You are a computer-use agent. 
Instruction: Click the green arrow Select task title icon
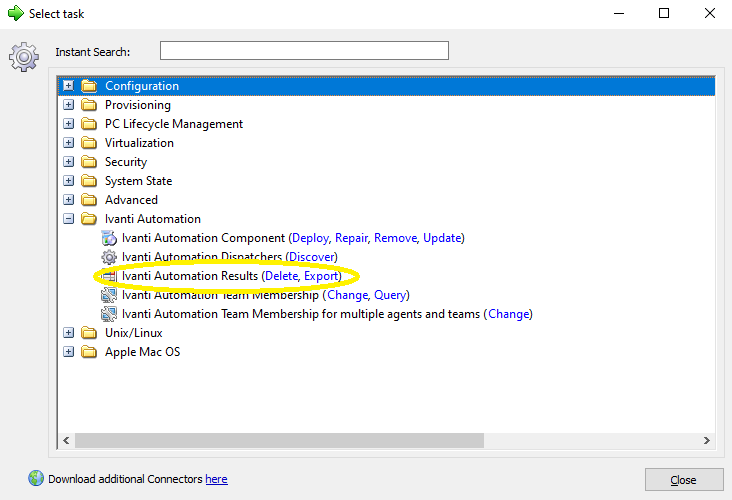tap(15, 13)
